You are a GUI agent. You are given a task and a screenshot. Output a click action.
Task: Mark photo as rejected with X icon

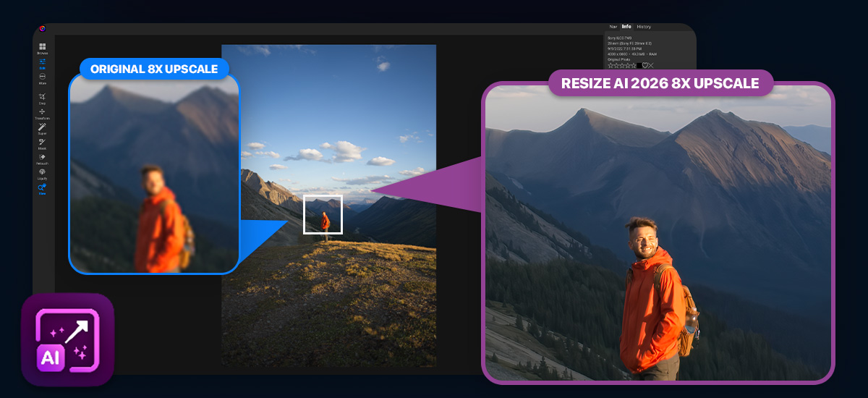point(651,65)
